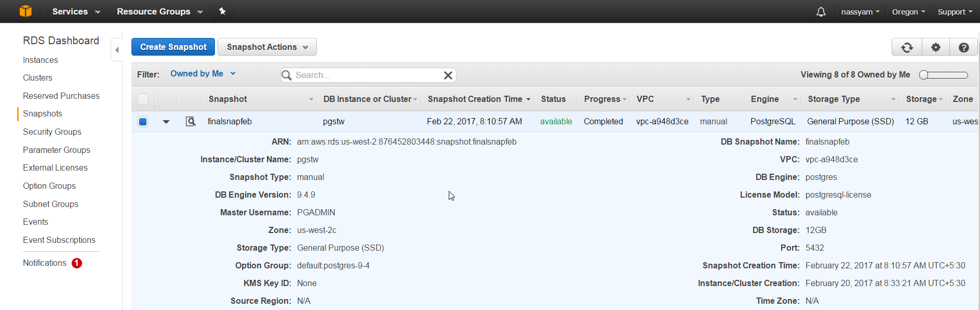This screenshot has width=980, height=310.
Task: Click the Storage column header
Action: pos(921,99)
